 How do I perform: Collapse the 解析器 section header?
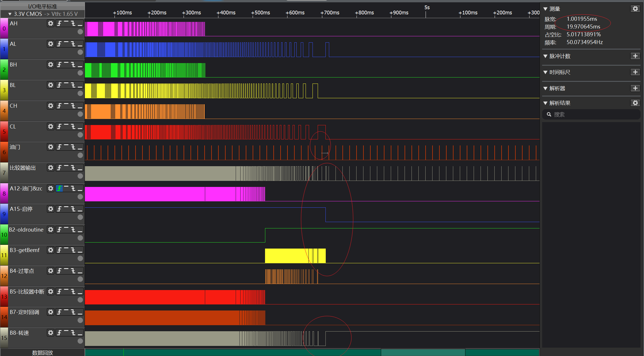[545, 88]
